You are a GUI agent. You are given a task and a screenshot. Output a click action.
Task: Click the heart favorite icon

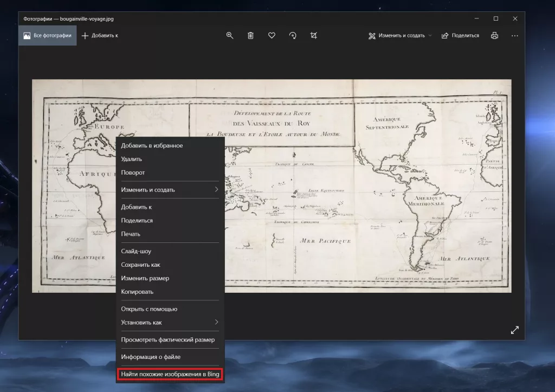[x=272, y=35]
